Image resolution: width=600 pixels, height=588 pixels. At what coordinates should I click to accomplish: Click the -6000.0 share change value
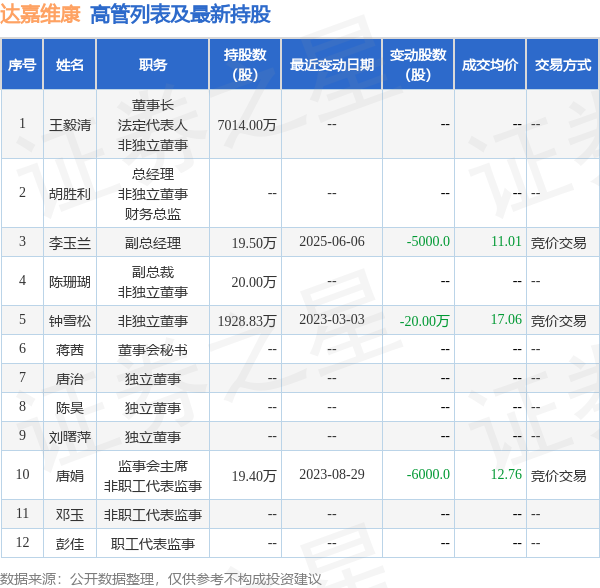[428, 475]
